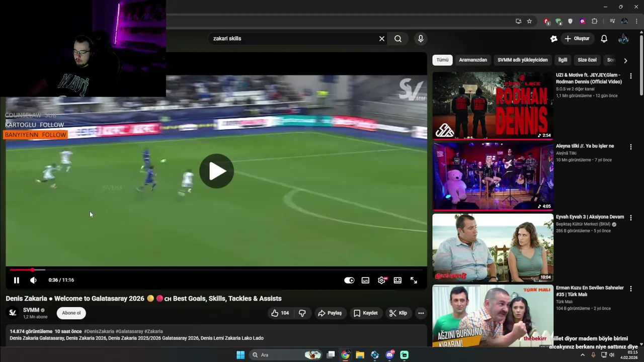Open the green extension with badge 4
The image size is (644, 362).
click(558, 21)
